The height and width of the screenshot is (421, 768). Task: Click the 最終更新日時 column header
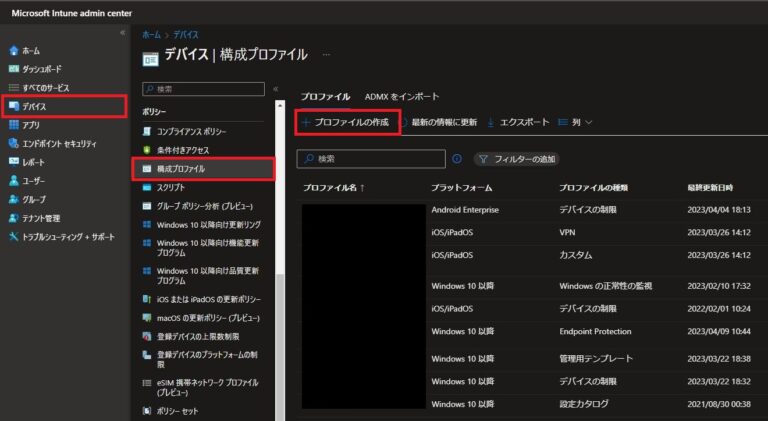tap(710, 187)
